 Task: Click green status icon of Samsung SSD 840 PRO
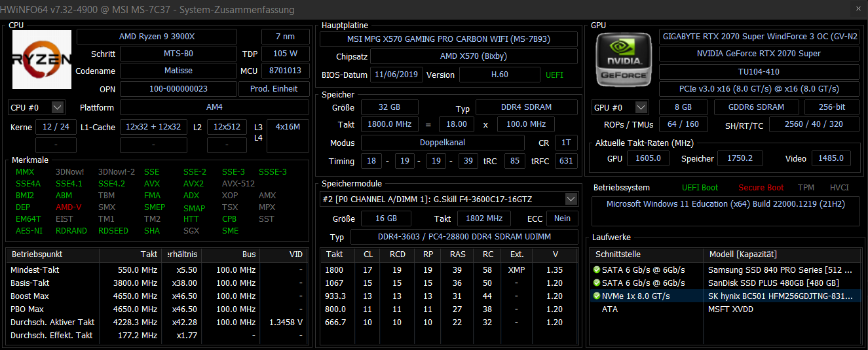pos(596,270)
